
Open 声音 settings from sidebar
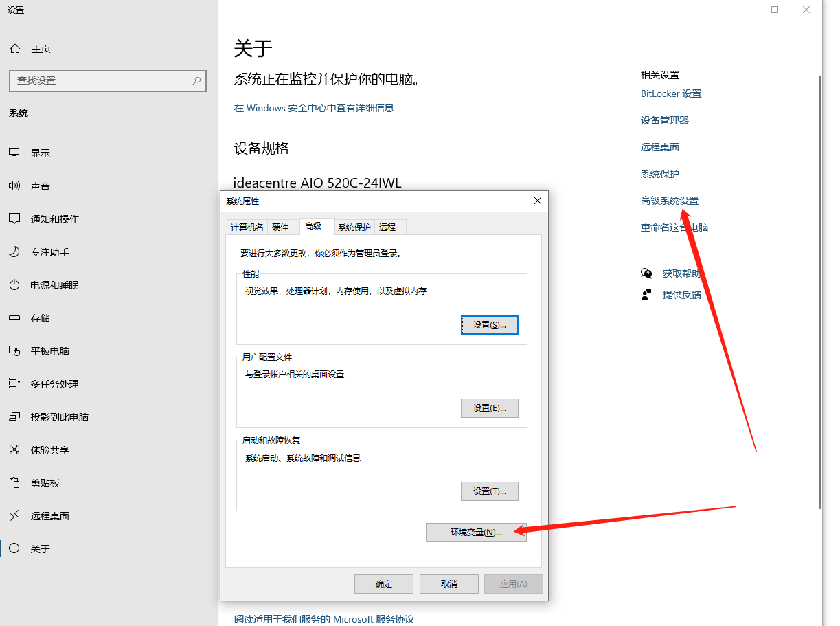tap(39, 186)
